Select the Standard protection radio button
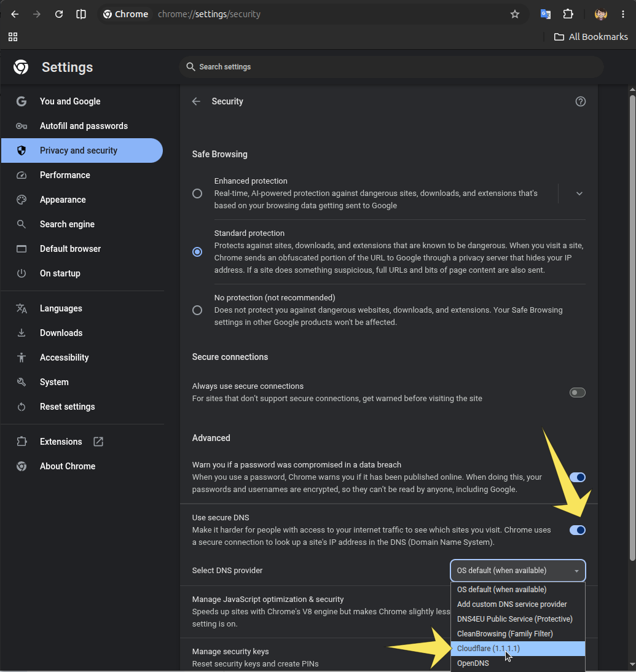 coord(197,252)
